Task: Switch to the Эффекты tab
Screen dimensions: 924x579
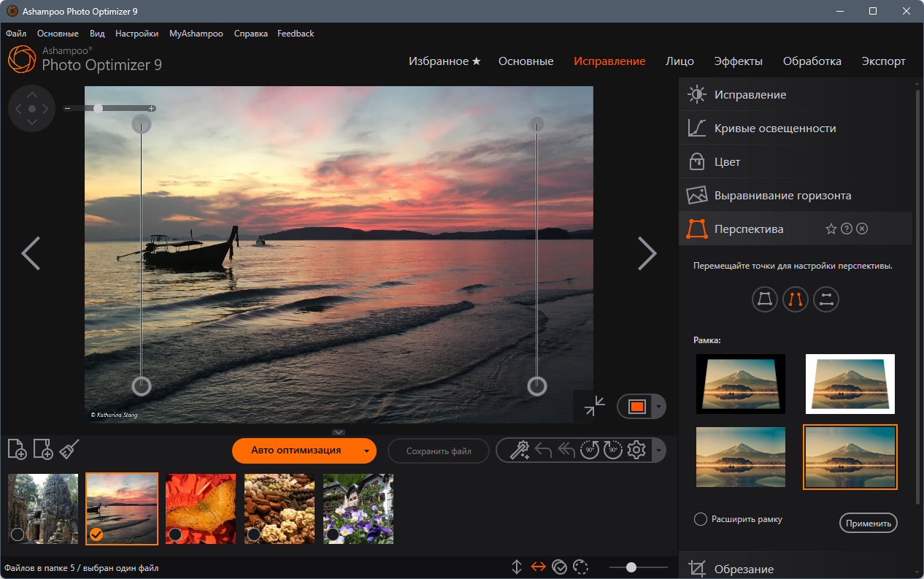Action: pos(739,61)
